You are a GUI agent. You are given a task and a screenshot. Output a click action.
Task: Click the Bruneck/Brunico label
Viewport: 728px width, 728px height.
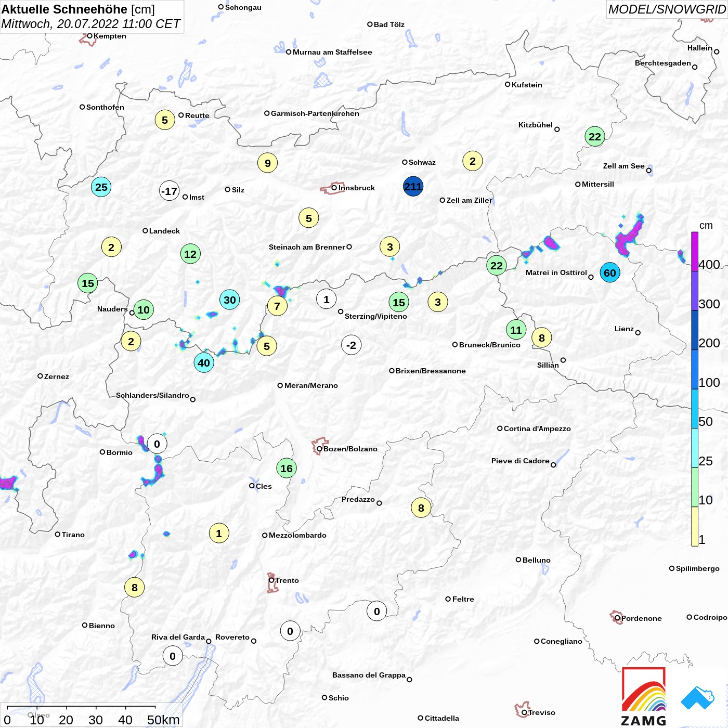[489, 345]
